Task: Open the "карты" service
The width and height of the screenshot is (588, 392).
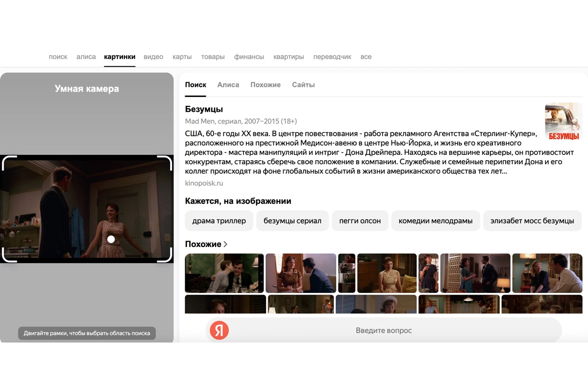Action: click(x=182, y=57)
